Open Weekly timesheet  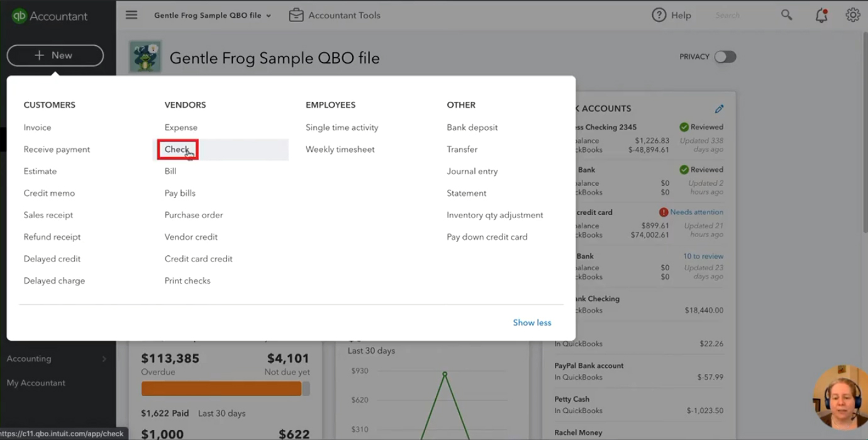pos(340,150)
